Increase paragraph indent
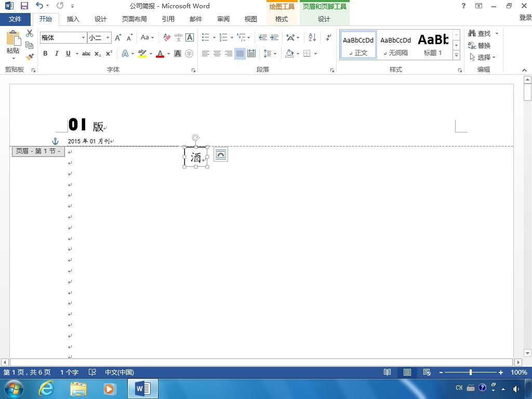This screenshot has width=532, height=399. [x=274, y=37]
